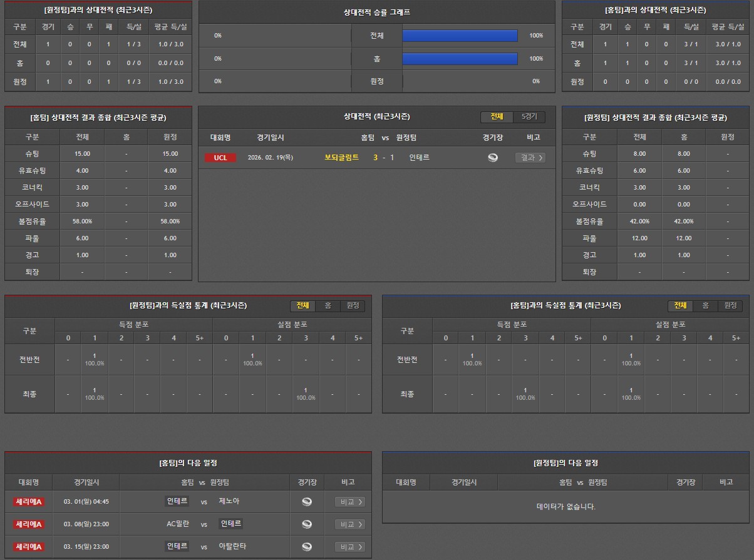Click the blue 전체 win-rate bar
Image resolution: width=754 pixels, height=560 pixels.
coord(460,36)
